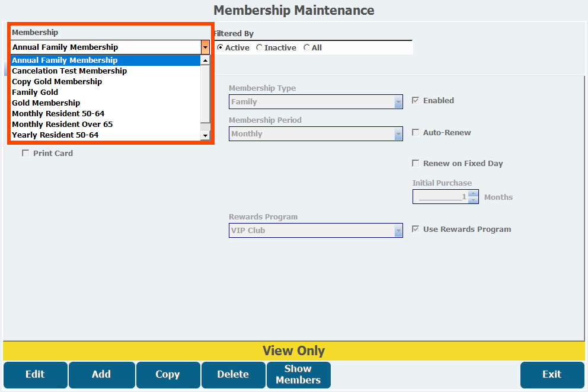
Task: Click the Show Members button
Action: pyautogui.click(x=299, y=375)
